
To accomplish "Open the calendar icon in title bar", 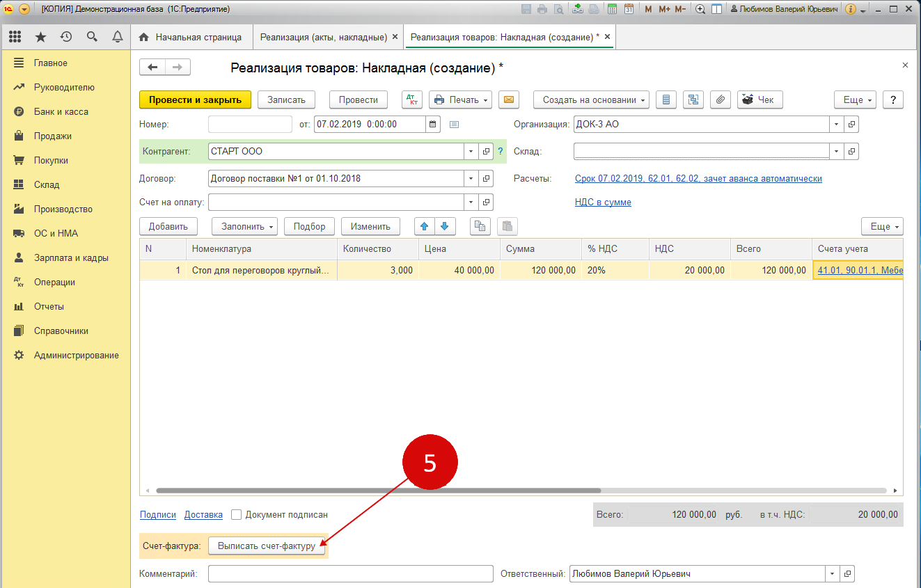I will pyautogui.click(x=629, y=9).
